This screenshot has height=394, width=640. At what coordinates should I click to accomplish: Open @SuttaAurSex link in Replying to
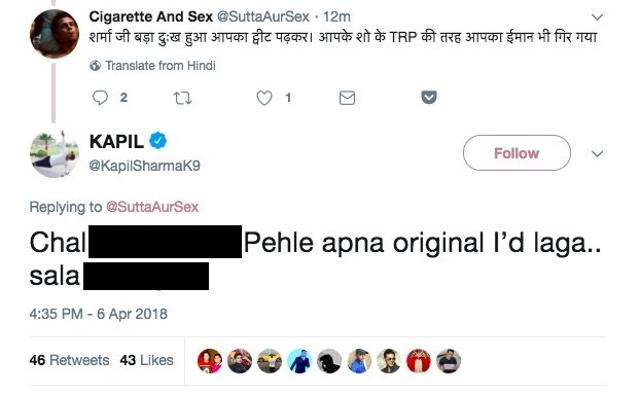point(152,207)
